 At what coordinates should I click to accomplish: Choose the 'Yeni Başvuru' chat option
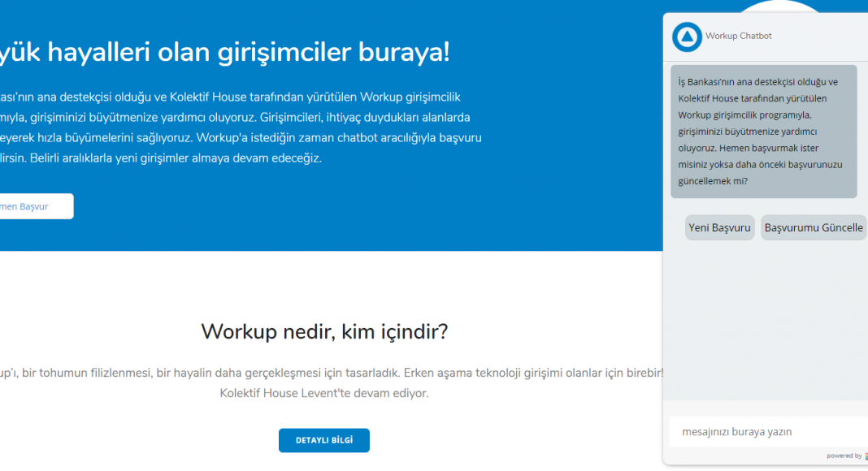[719, 227]
